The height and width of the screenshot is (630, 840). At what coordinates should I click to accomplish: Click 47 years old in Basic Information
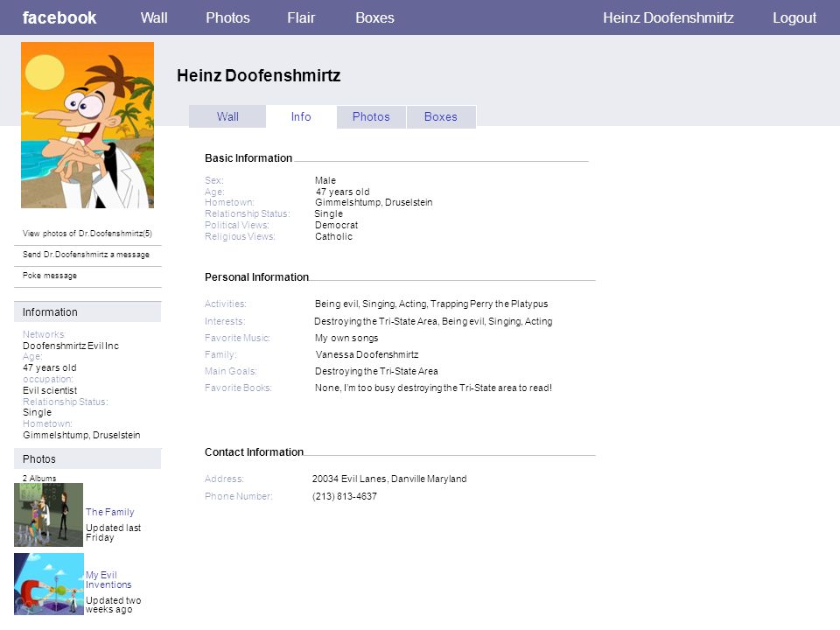pyautogui.click(x=342, y=192)
